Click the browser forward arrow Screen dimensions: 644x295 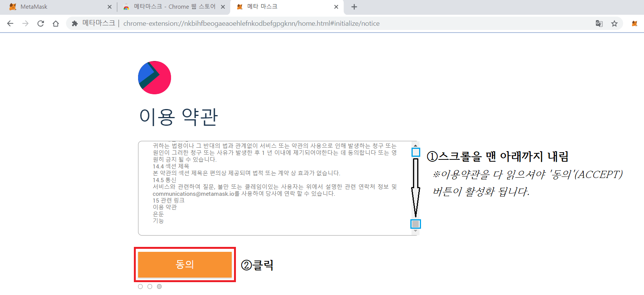coord(25,23)
